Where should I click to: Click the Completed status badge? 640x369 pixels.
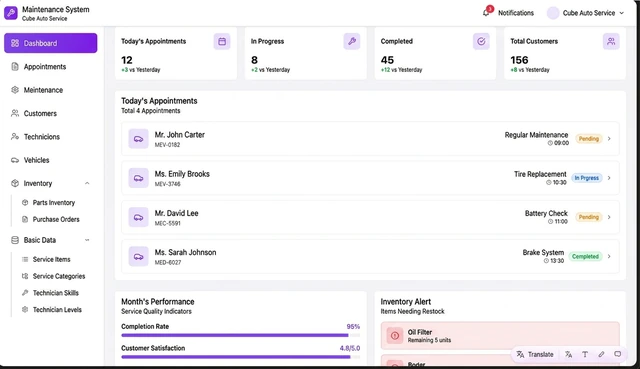coord(585,256)
